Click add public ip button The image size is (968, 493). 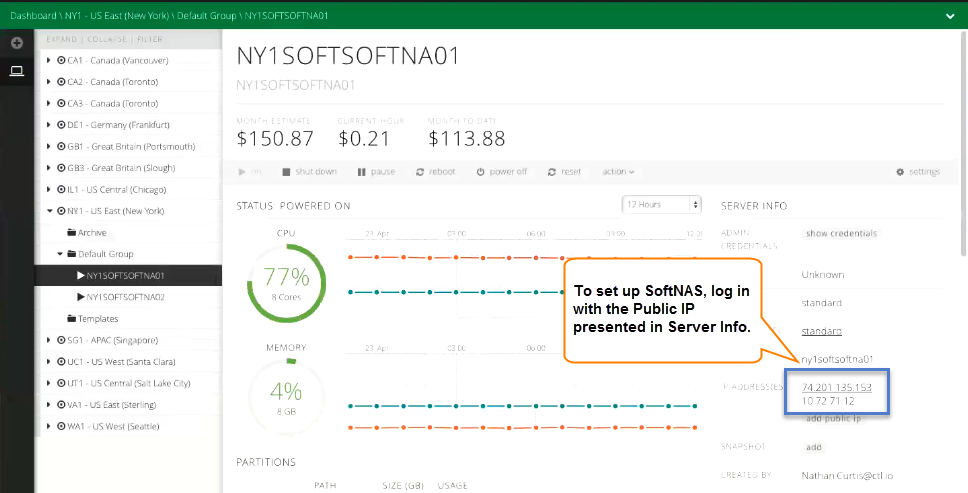pyautogui.click(x=833, y=418)
